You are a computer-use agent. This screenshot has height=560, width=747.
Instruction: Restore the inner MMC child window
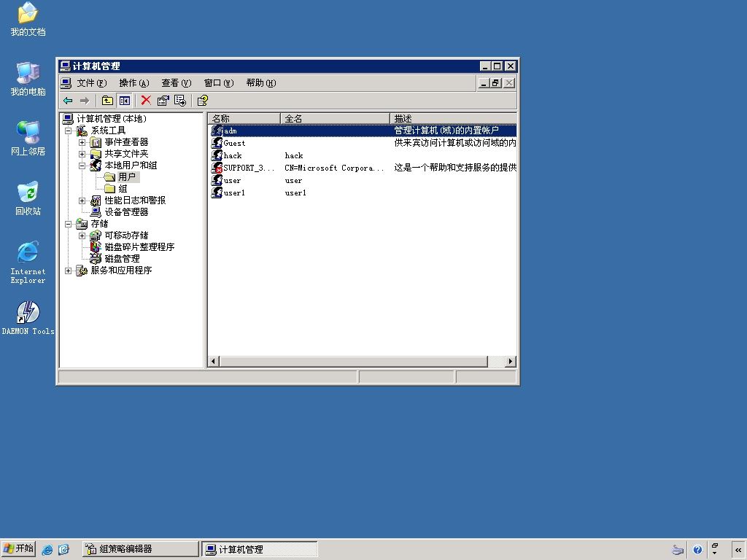click(496, 83)
